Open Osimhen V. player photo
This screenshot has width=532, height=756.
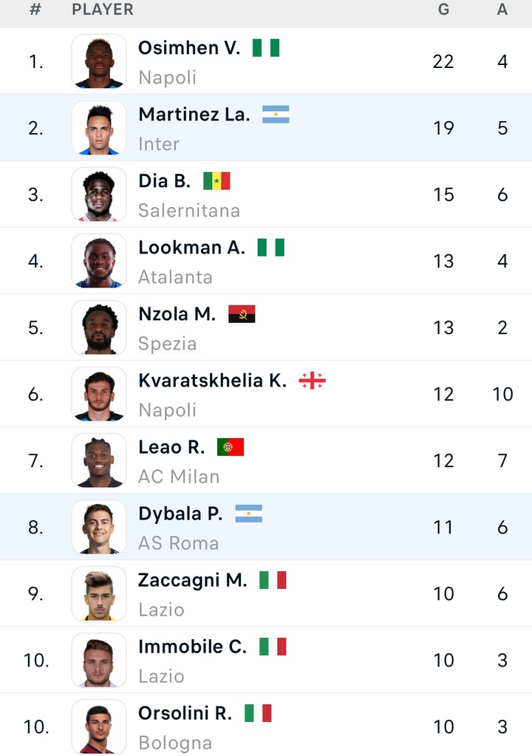tap(99, 61)
